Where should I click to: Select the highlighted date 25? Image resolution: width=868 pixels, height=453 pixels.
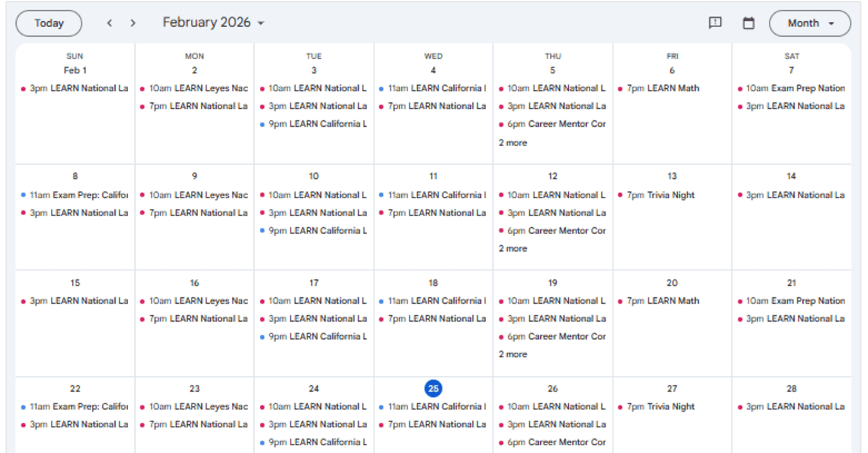(x=433, y=389)
